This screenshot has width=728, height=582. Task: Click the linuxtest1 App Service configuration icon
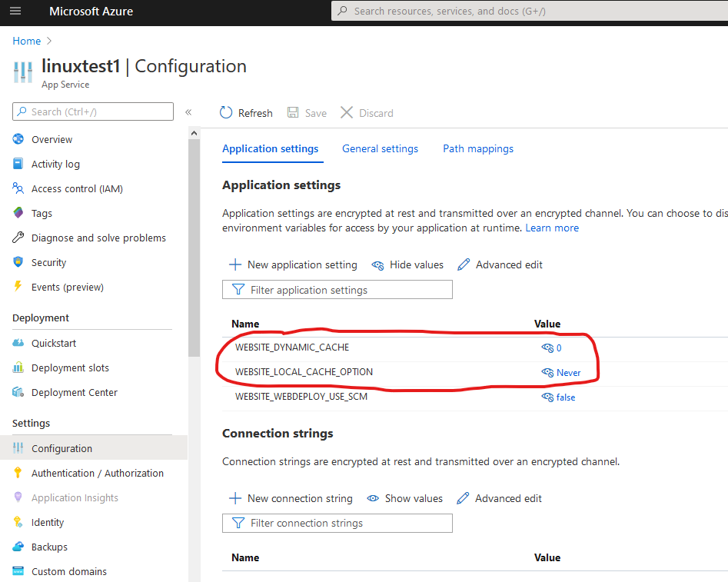(x=23, y=72)
